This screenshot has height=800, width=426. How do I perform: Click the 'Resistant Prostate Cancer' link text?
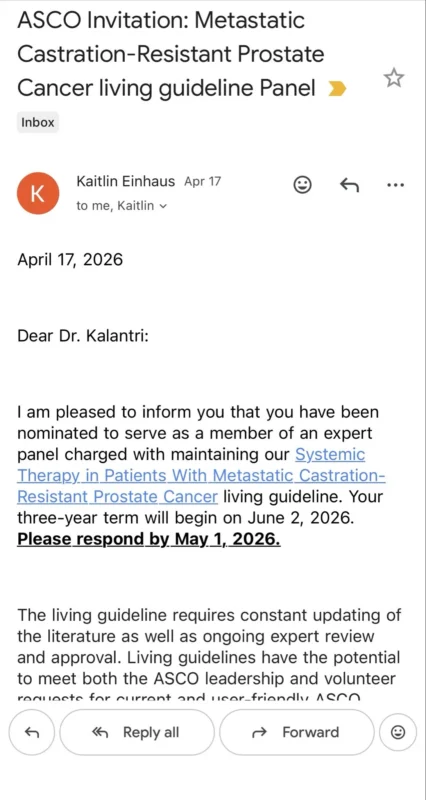[117, 496]
